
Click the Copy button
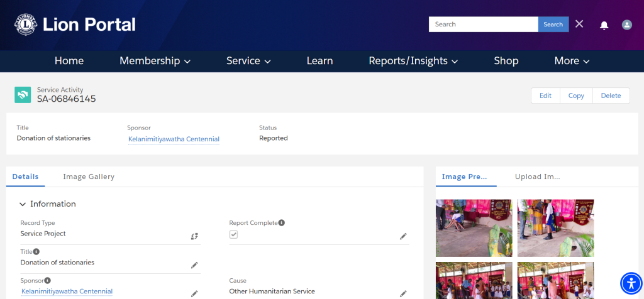(576, 95)
